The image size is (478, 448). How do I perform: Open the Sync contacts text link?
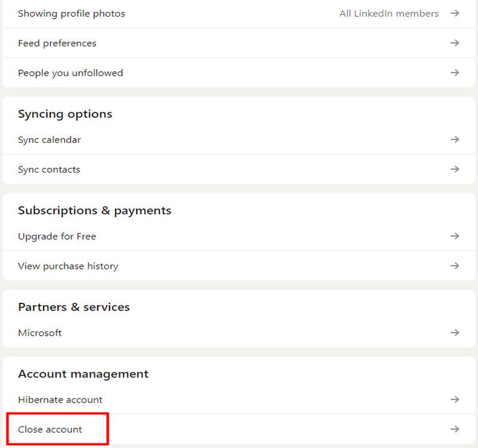point(49,170)
